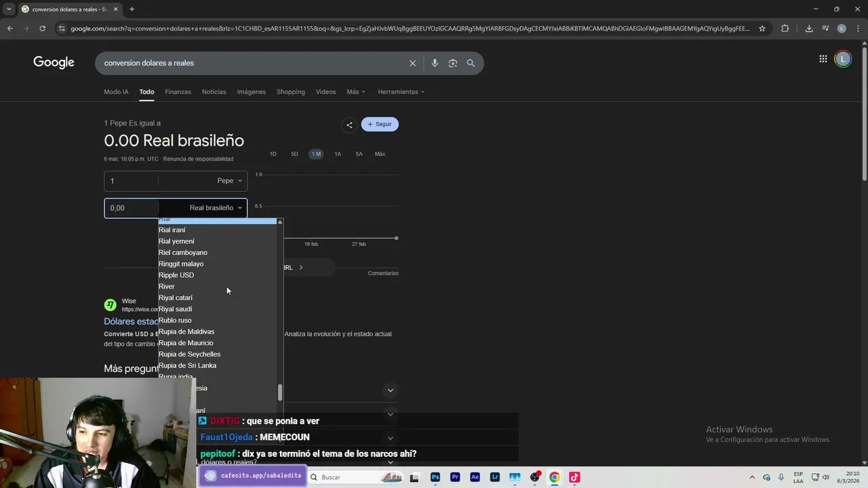
Task: Switch to the Imágenes tab
Action: 251,91
